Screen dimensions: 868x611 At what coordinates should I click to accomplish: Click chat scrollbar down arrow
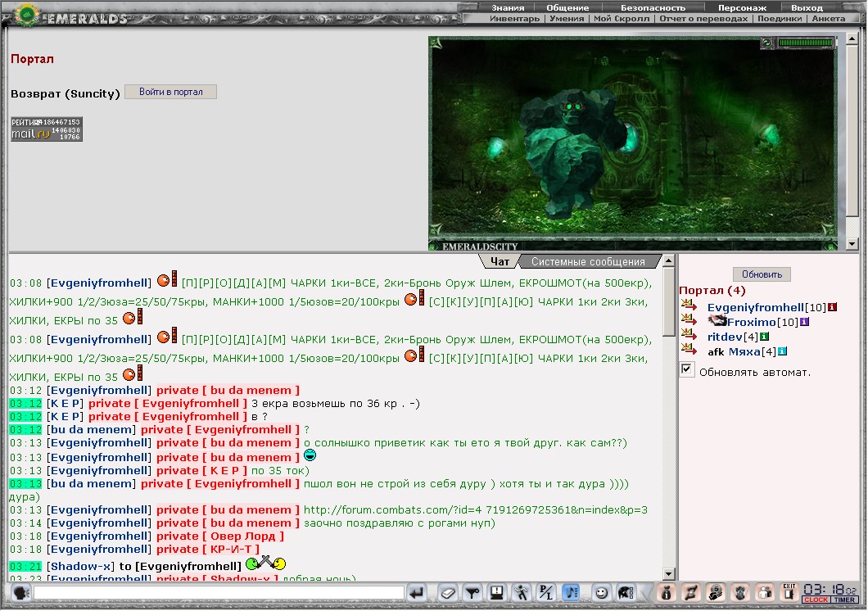pyautogui.click(x=669, y=574)
